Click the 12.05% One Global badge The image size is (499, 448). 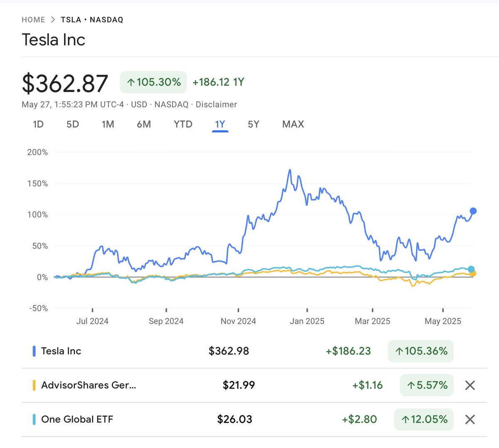pyautogui.click(x=424, y=419)
